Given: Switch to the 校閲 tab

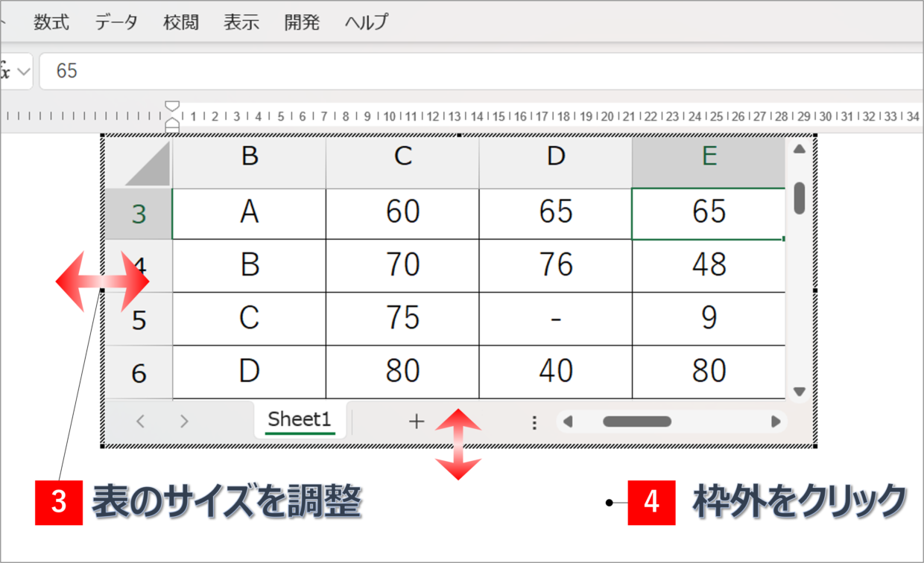Looking at the screenshot, I should (x=181, y=22).
